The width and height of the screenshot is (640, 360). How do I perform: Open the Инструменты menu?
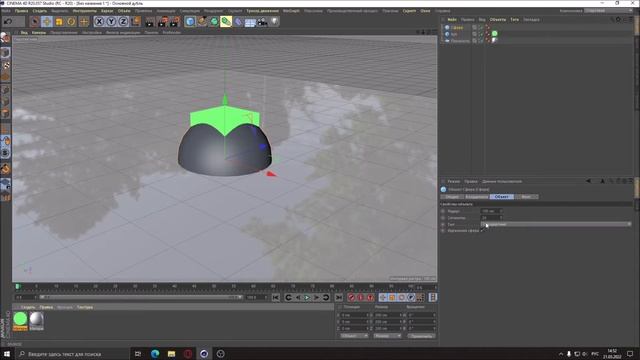[x=84, y=11]
